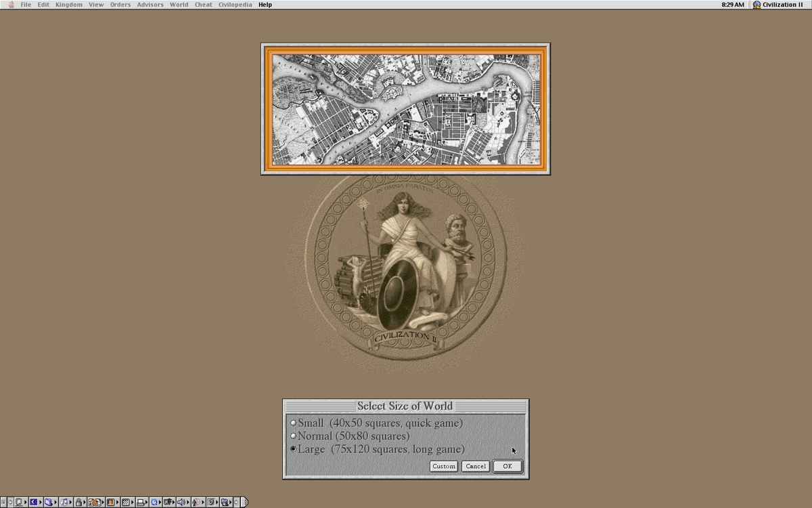Choose Normal (50x80 squares) world size
The image size is (812, 508).
click(x=349, y=436)
